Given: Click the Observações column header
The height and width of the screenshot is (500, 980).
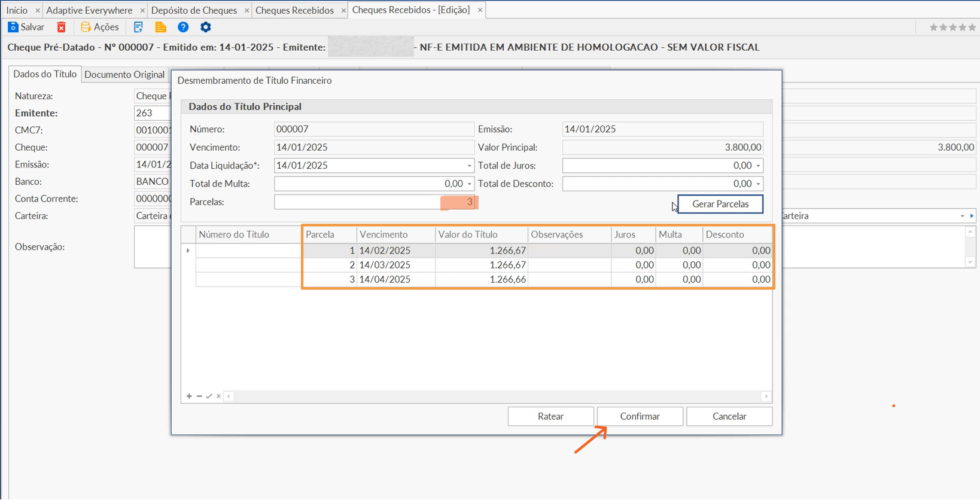Looking at the screenshot, I should 570,234.
